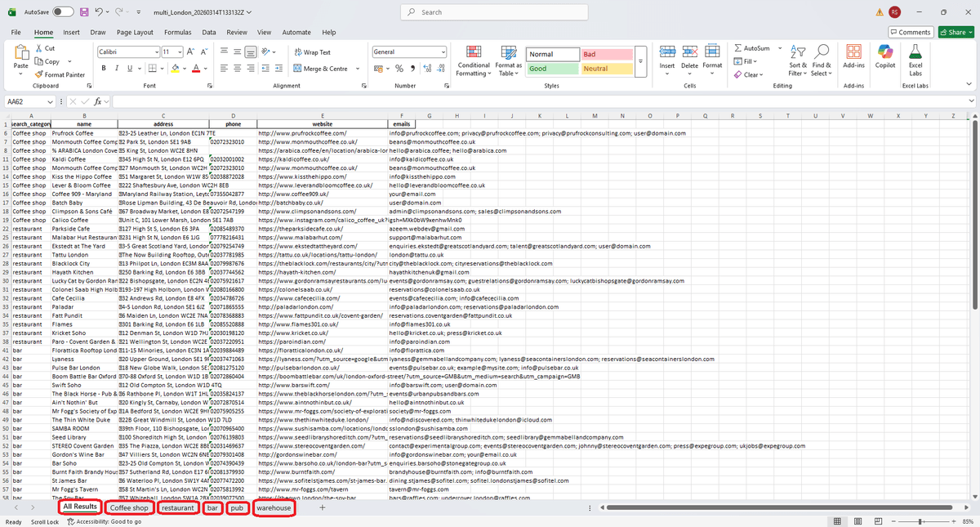Open the General number format dropdown

pos(443,51)
